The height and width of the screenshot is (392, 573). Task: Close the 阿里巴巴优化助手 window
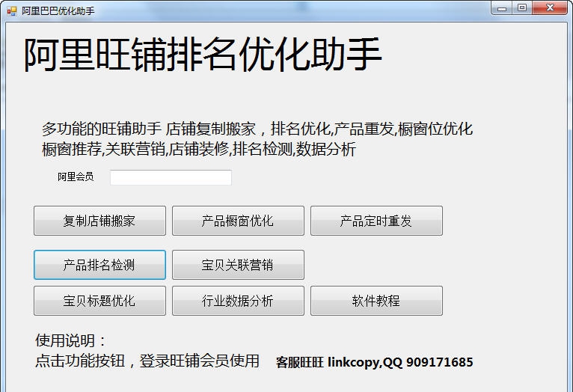coord(550,8)
